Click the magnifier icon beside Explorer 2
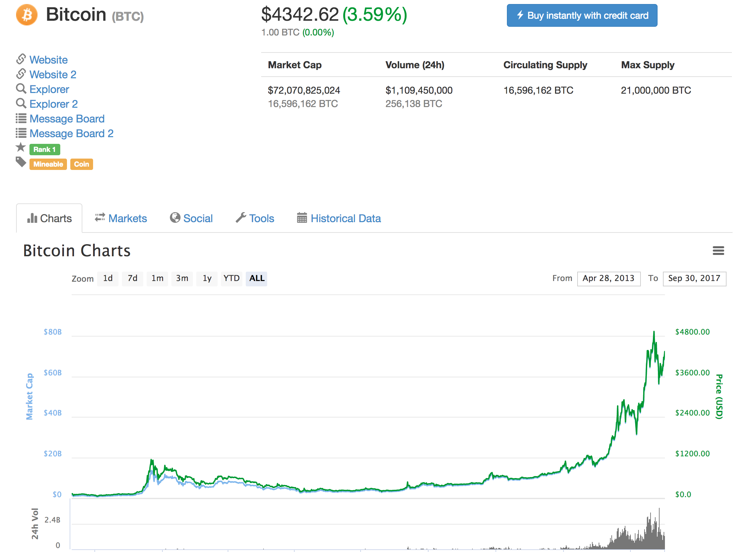Image resolution: width=756 pixels, height=552 pixels. 21,103
